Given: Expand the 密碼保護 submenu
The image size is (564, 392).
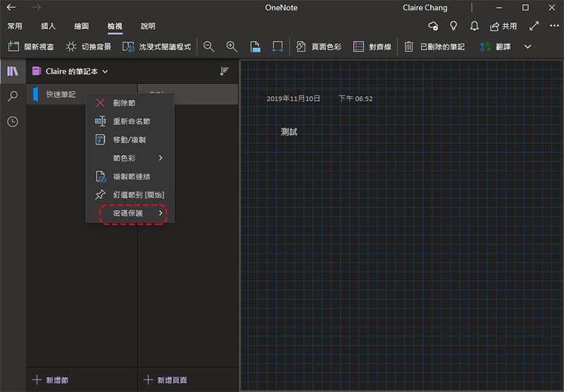Looking at the screenshot, I should pyautogui.click(x=130, y=213).
